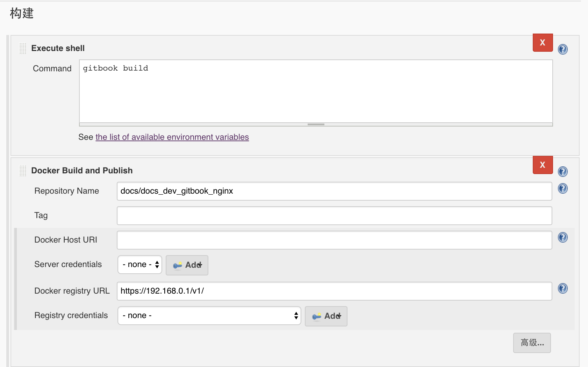Open help for the Execute shell step
Screen dimensions: 588x367
(562, 49)
